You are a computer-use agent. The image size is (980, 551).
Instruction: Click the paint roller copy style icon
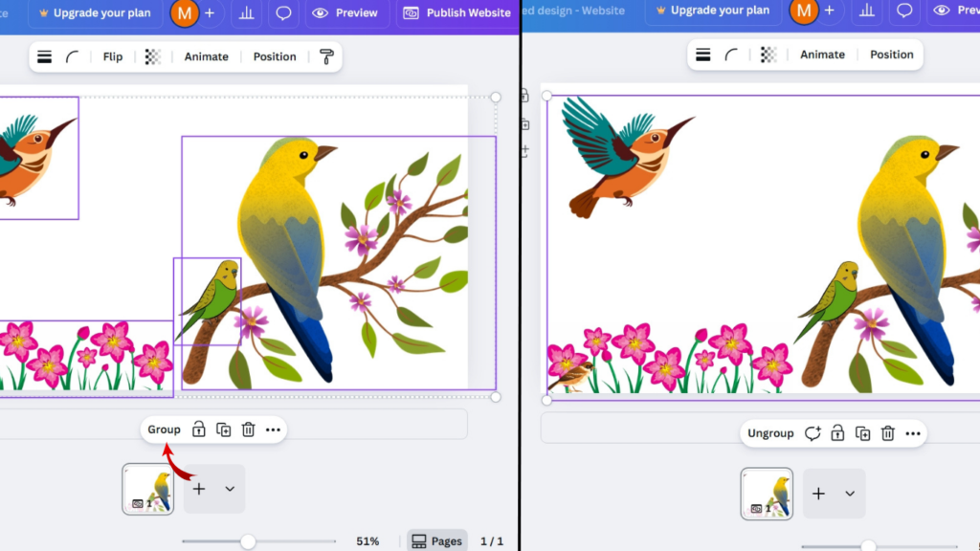[326, 56]
